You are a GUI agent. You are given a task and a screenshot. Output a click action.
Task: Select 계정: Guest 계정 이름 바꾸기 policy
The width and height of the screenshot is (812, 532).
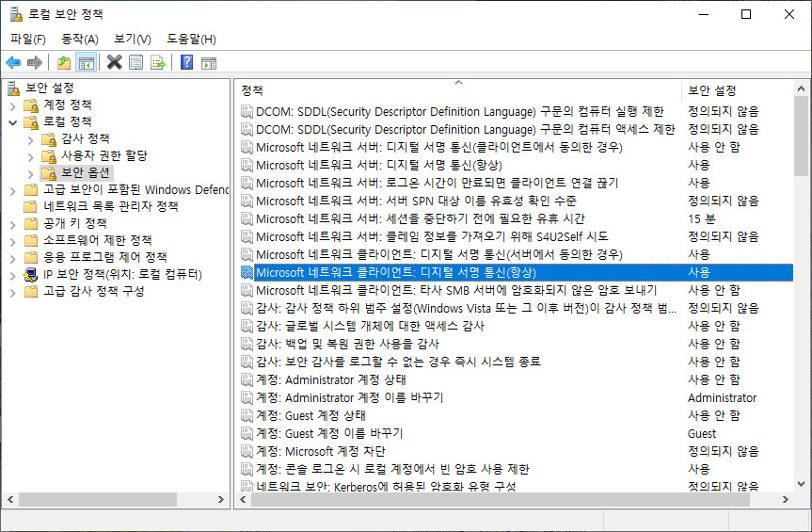pos(329,433)
